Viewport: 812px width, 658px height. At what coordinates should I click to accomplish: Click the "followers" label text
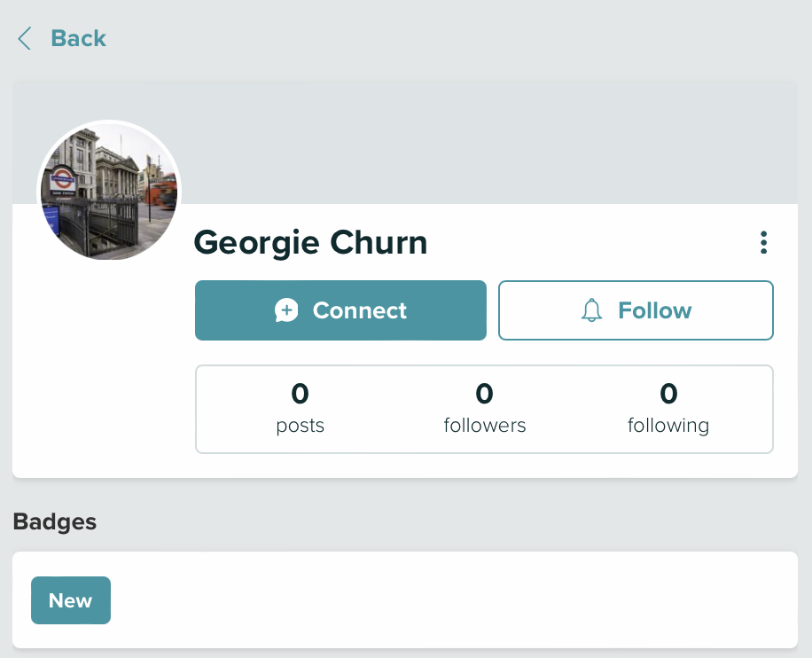[484, 426]
